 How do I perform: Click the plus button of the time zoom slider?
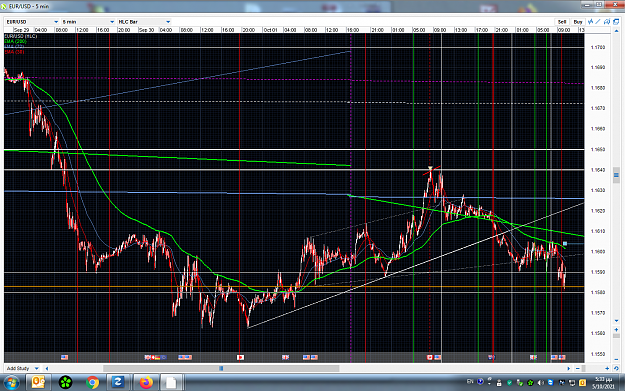pyautogui.click(x=607, y=369)
